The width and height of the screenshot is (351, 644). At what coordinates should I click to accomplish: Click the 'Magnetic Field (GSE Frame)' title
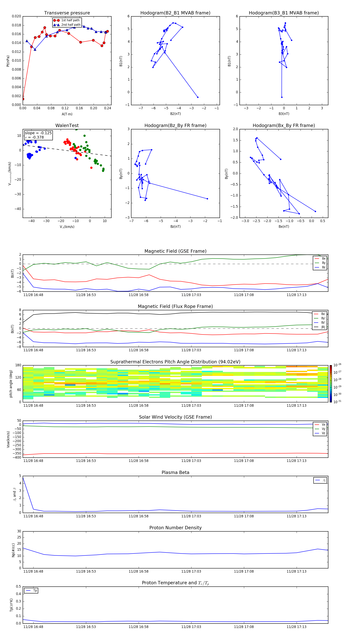[x=175, y=251]
